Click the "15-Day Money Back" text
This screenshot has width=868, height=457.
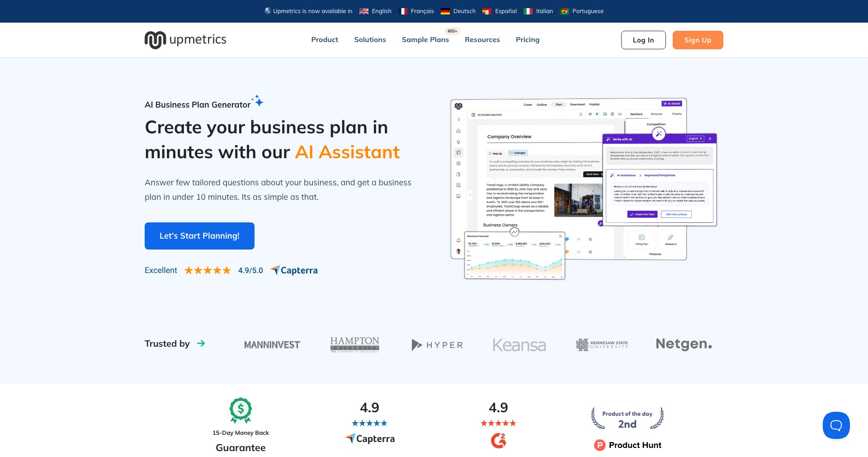(241, 433)
